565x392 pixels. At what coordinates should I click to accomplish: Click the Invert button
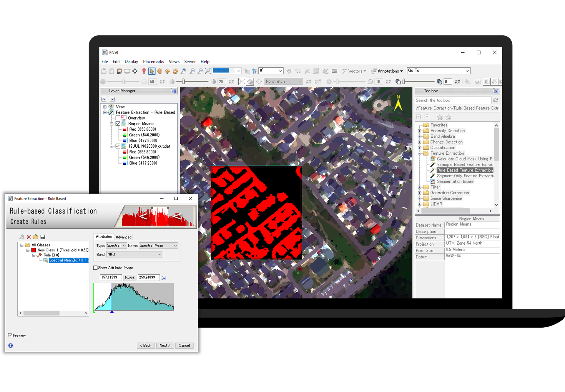pos(129,278)
